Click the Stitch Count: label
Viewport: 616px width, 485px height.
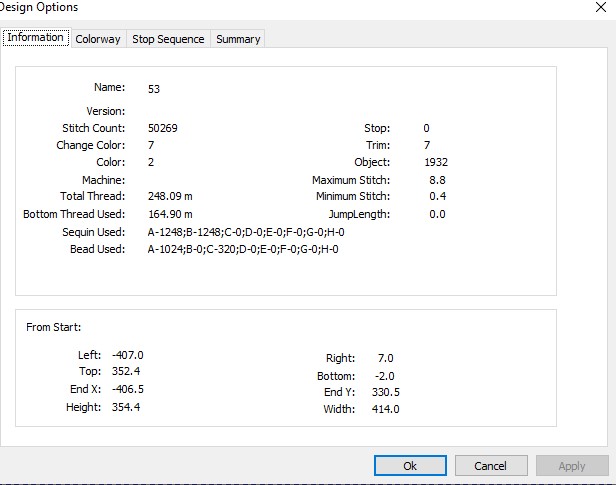click(94, 128)
